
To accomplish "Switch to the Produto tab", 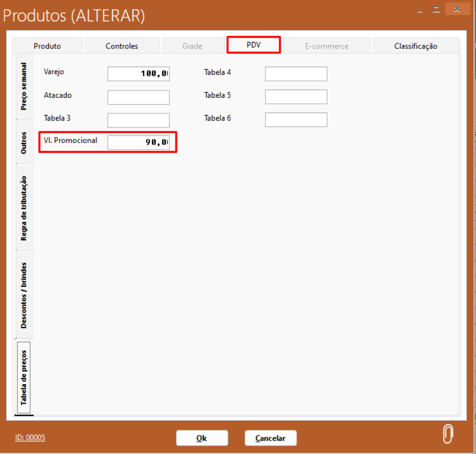I will point(47,46).
